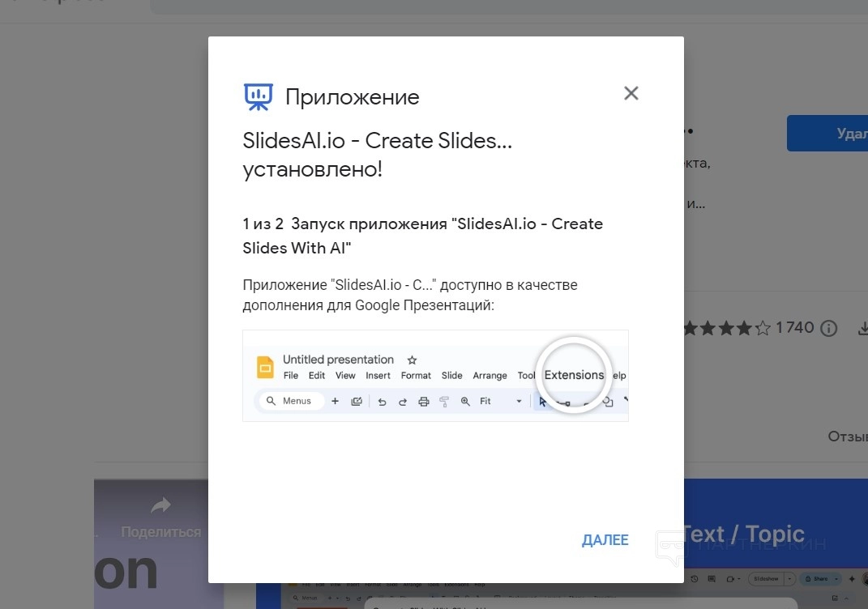Click the Поделиться share arrow on video
The height and width of the screenshot is (609, 868).
(x=160, y=505)
